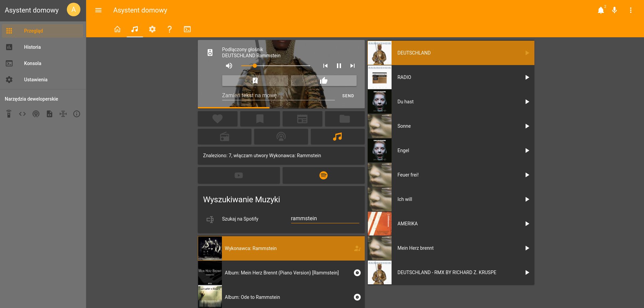Open notifications bell icon

click(x=601, y=10)
